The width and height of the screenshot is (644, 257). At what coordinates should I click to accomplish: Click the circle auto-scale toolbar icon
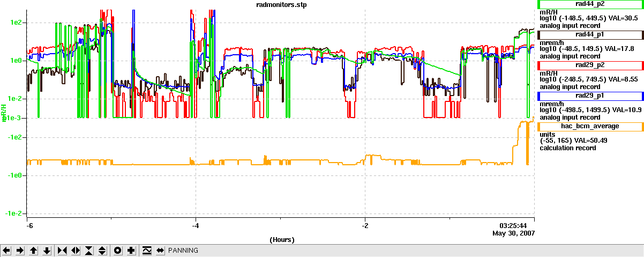117,251
